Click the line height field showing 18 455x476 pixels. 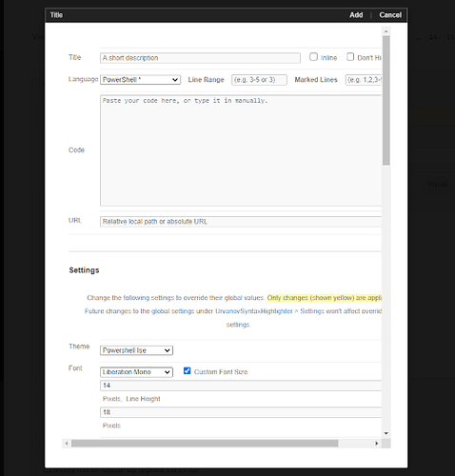(241, 412)
